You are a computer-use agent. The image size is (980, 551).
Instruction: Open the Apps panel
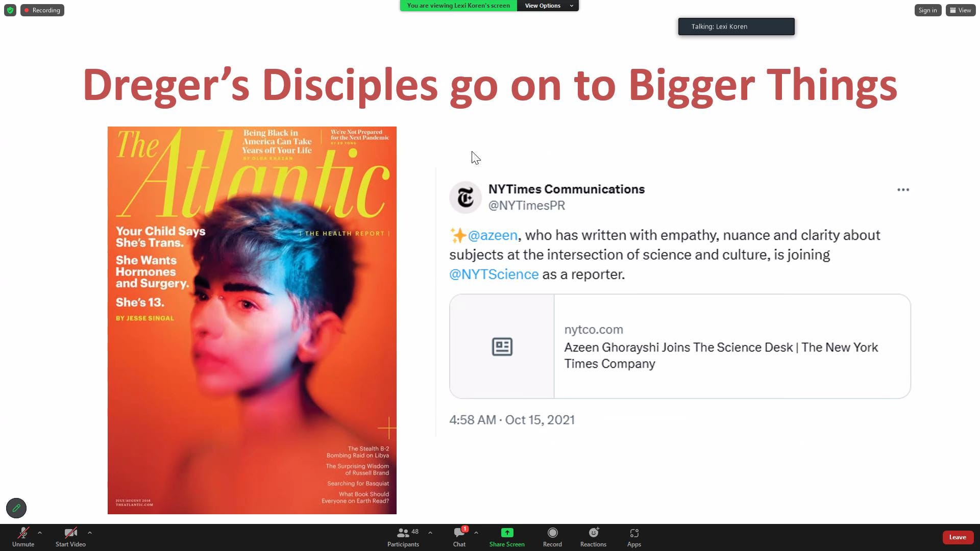coord(634,537)
